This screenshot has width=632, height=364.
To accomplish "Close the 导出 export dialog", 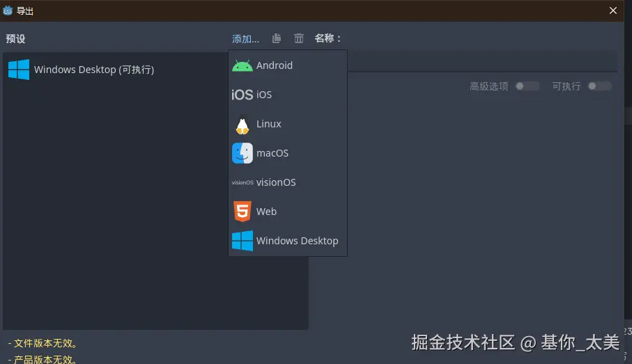I will (x=613, y=10).
